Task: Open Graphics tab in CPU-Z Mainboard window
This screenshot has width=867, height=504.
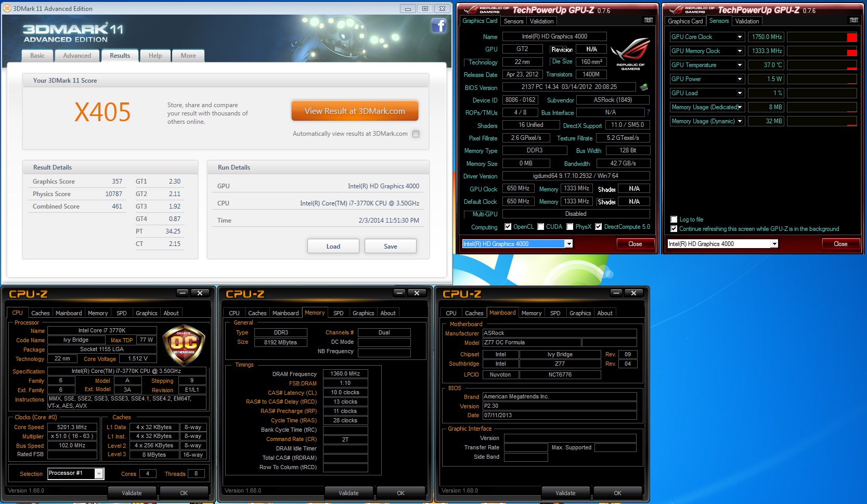Action: (580, 313)
